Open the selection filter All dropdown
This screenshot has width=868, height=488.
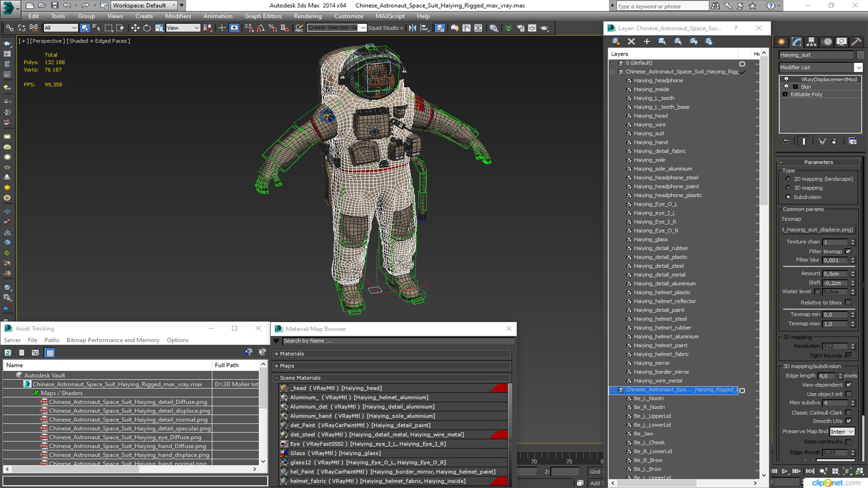tap(61, 28)
